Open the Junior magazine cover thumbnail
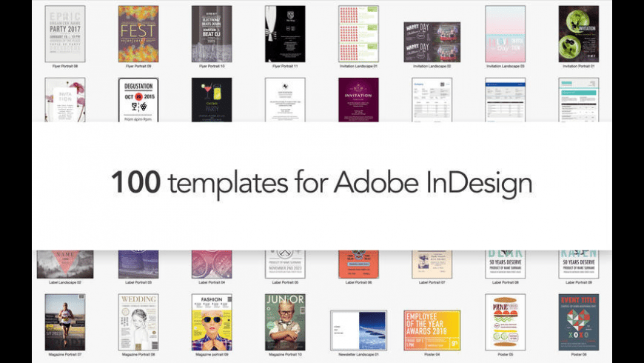Image resolution: width=644 pixels, height=363 pixels. 285,322
